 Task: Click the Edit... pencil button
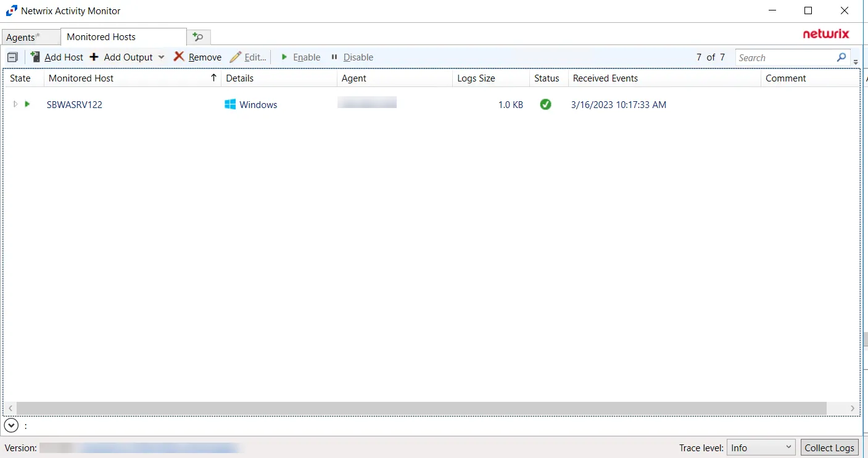point(248,57)
